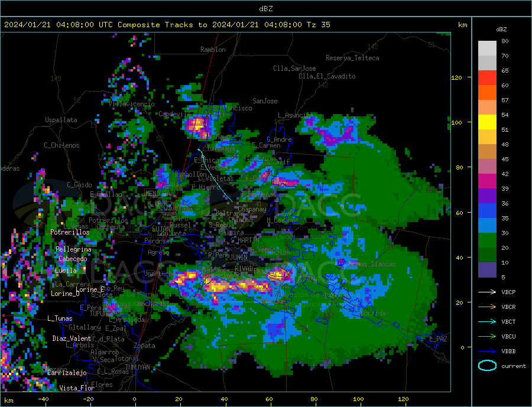Click the '120' tick on vertical km axis
Viewport: 532px width, 407px height.
(x=457, y=77)
